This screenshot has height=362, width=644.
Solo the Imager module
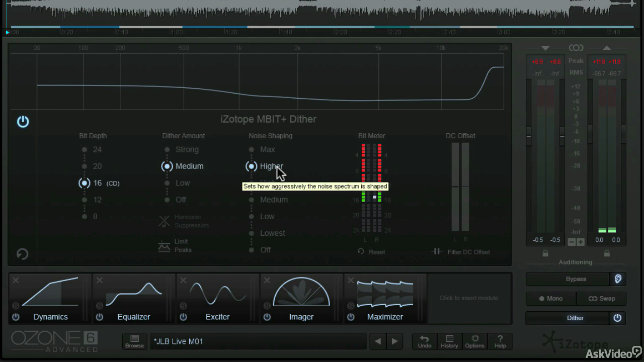[x=267, y=306]
